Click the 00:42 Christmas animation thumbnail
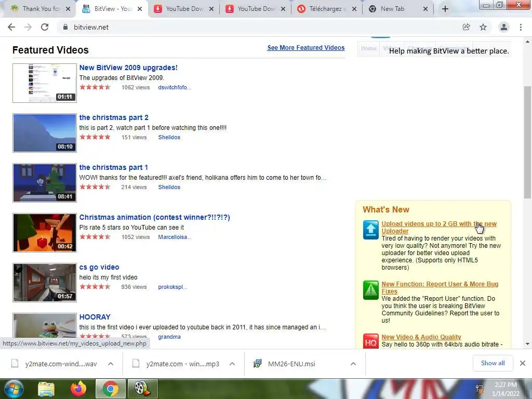Screen dimensions: 532x399 [45, 233]
